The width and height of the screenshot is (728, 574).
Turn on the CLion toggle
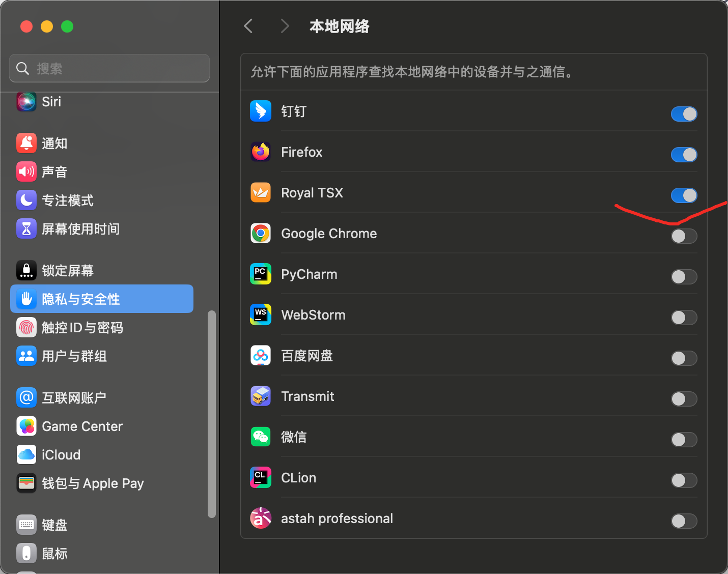(x=684, y=480)
